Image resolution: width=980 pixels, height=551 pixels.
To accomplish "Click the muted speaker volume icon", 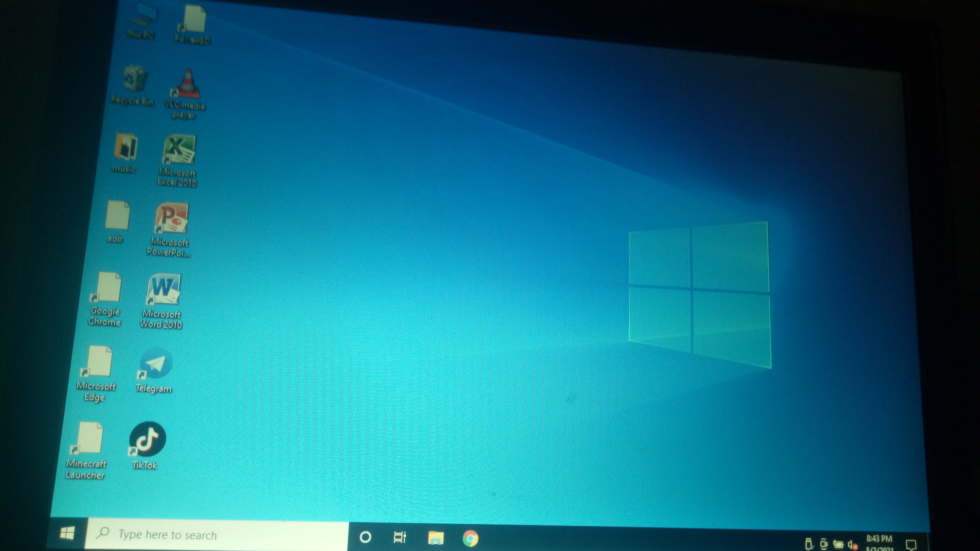I will 852,545.
